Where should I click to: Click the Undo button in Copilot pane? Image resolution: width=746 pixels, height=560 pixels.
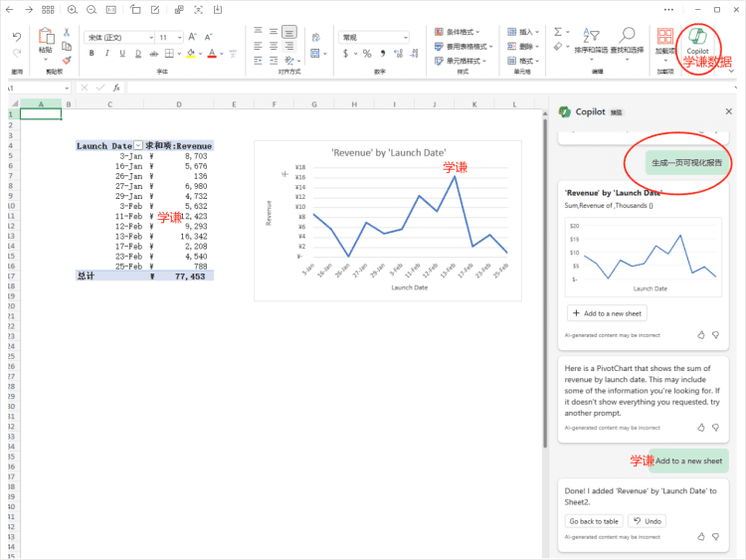point(647,521)
